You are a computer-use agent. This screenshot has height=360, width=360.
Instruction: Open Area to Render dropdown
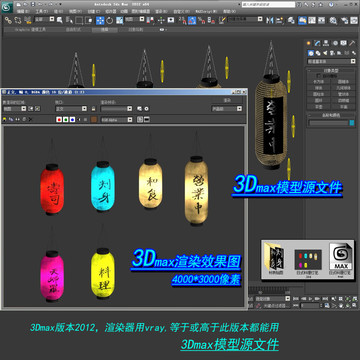pos(15,109)
